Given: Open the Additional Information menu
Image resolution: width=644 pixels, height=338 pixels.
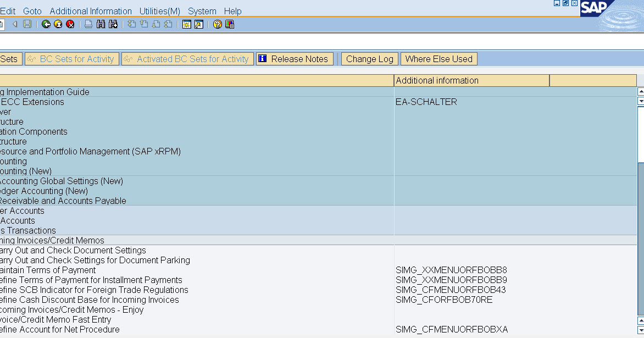Looking at the screenshot, I should (90, 11).
